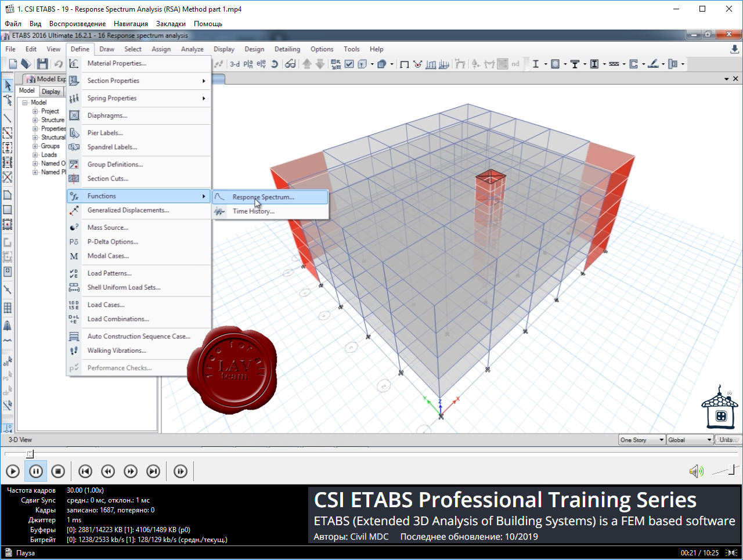The width and height of the screenshot is (743, 560).
Task: Expand the Properties tree node
Action: pos(35,129)
